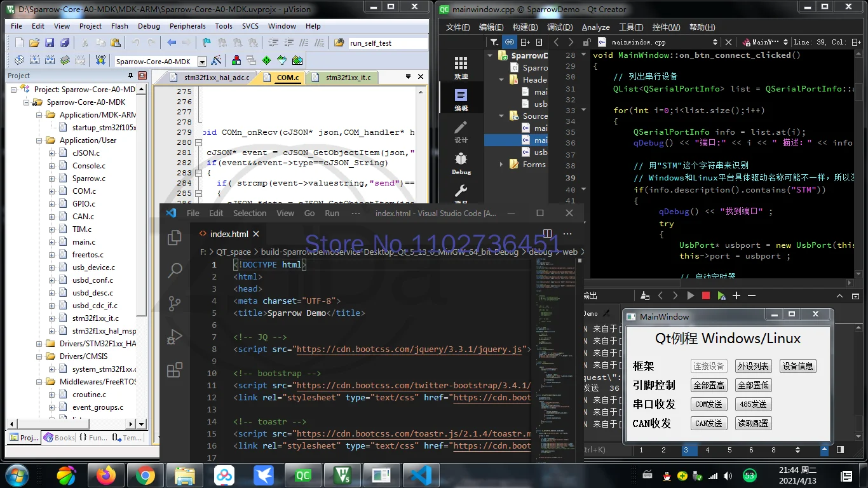Screen dimensions: 868x488
Task: Open the VS Code Source Control view
Action: 174,303
